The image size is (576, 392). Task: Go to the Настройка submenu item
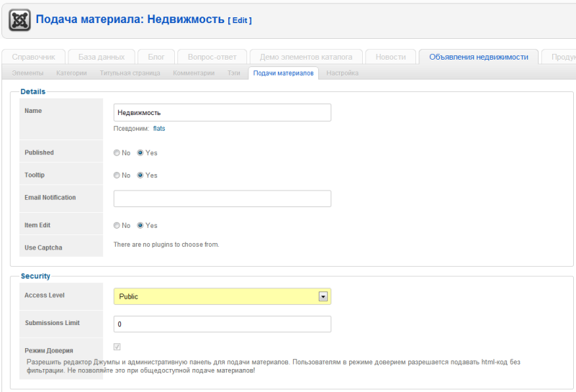(342, 73)
